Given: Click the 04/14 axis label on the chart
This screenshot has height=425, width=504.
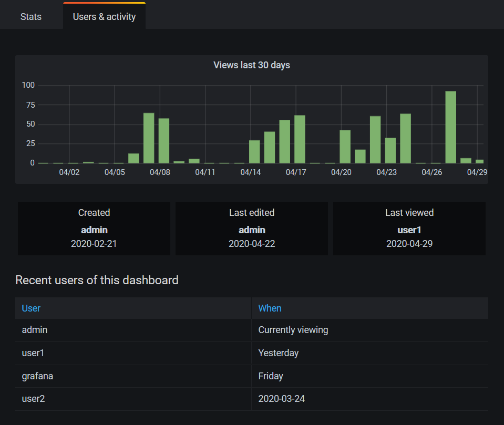Looking at the screenshot, I should point(251,172).
